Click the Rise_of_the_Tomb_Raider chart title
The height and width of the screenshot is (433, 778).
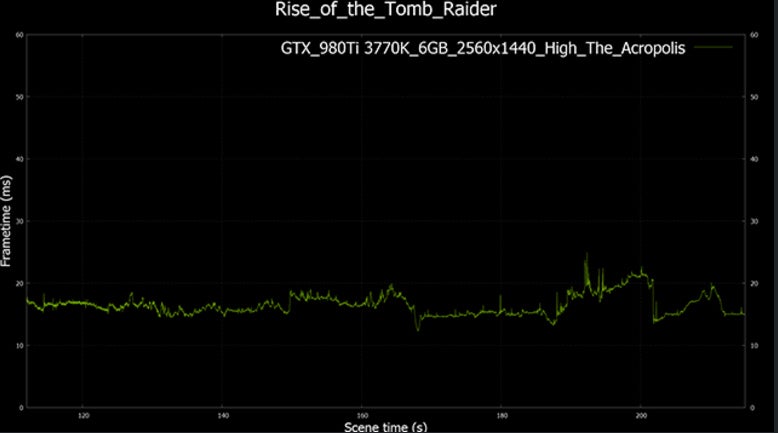click(x=386, y=9)
